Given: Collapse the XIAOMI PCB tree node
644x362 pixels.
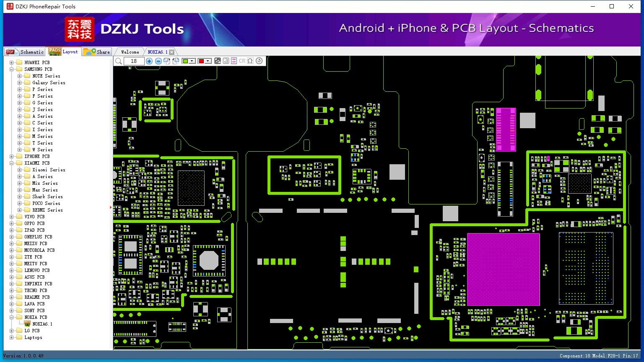Looking at the screenshot, I should click(11, 163).
